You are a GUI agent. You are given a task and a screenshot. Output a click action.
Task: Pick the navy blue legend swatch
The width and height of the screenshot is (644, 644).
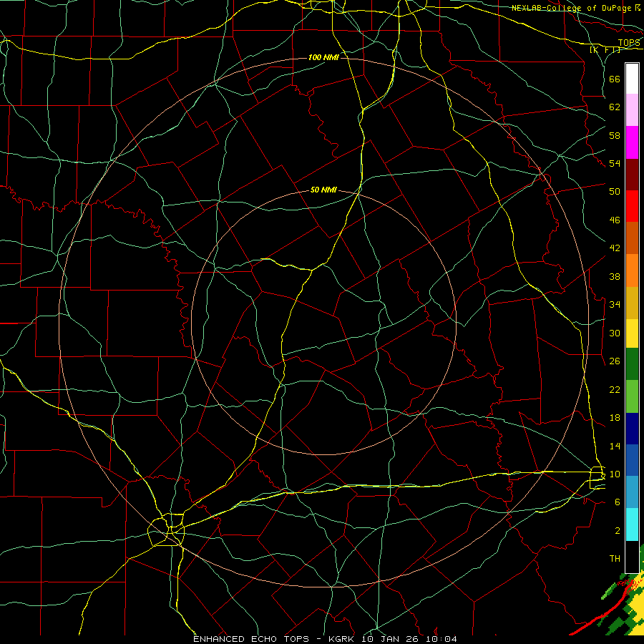point(632,429)
